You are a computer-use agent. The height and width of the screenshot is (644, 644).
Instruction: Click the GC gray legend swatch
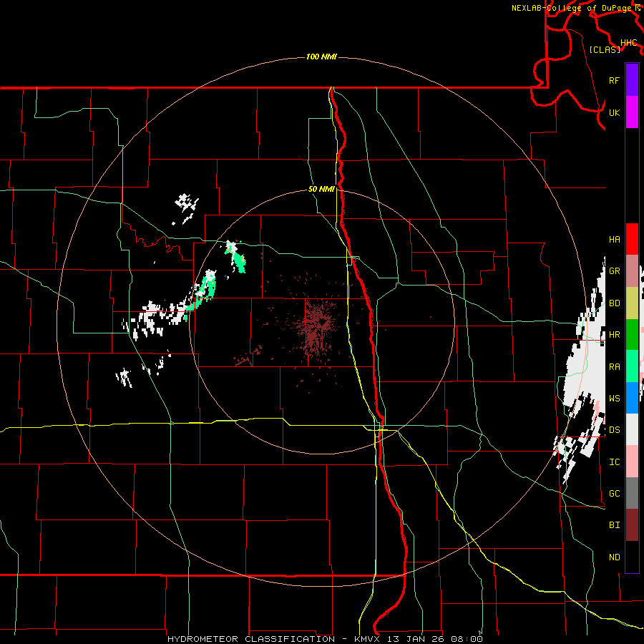pos(632,493)
